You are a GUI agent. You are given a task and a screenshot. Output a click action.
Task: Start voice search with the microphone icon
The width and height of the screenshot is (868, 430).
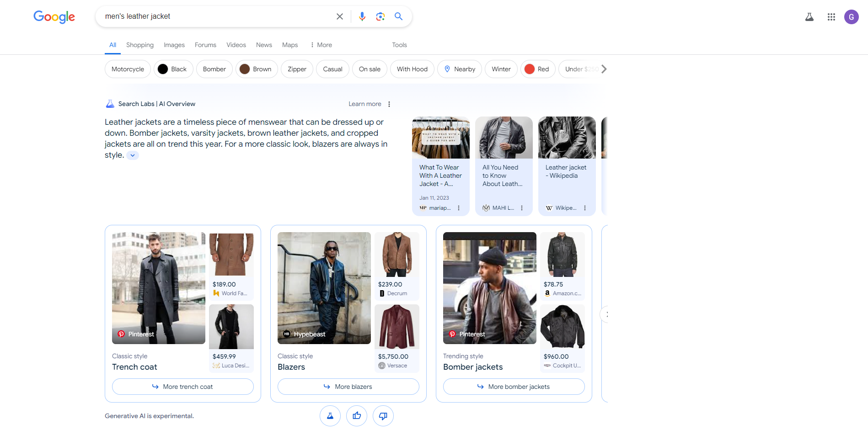pos(362,16)
